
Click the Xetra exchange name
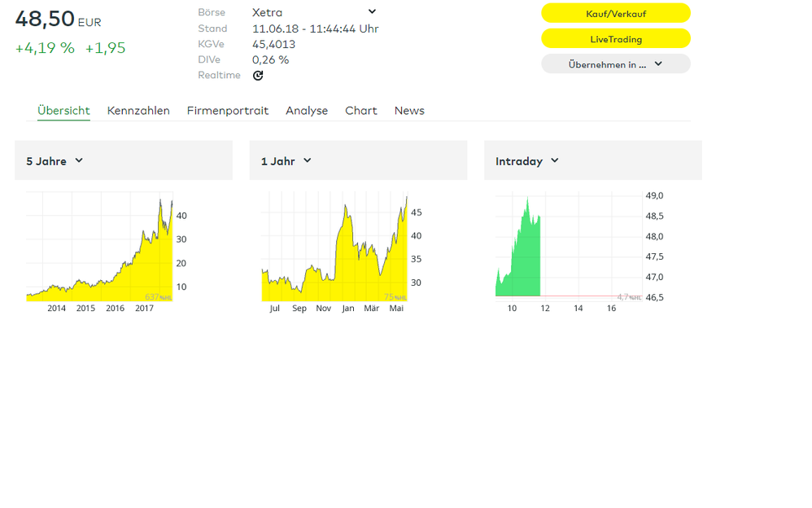pyautogui.click(x=267, y=12)
